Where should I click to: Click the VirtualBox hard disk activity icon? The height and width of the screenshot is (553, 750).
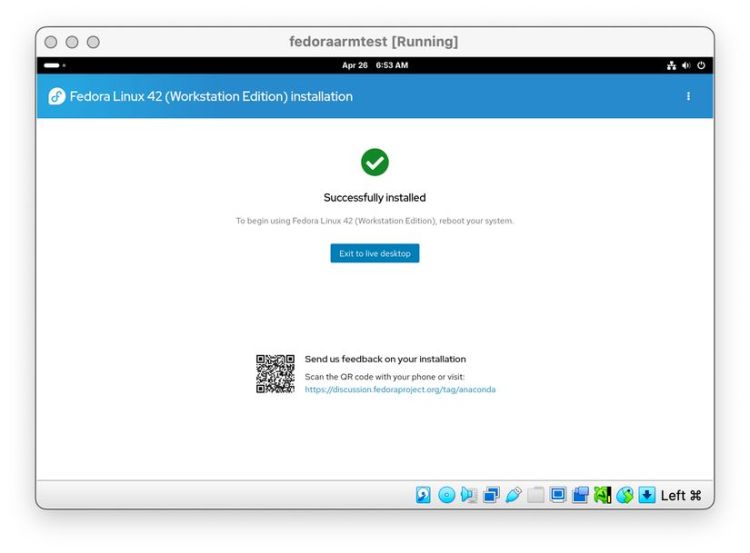click(x=423, y=495)
